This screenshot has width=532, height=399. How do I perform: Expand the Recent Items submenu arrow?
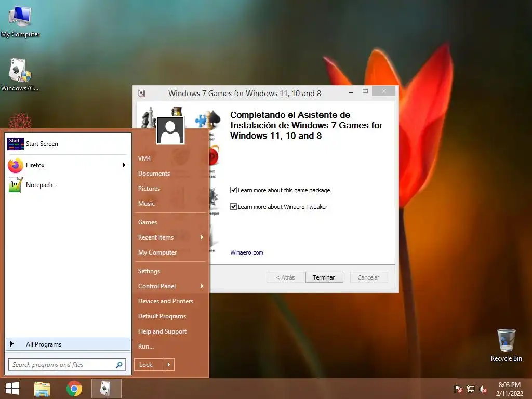click(202, 237)
